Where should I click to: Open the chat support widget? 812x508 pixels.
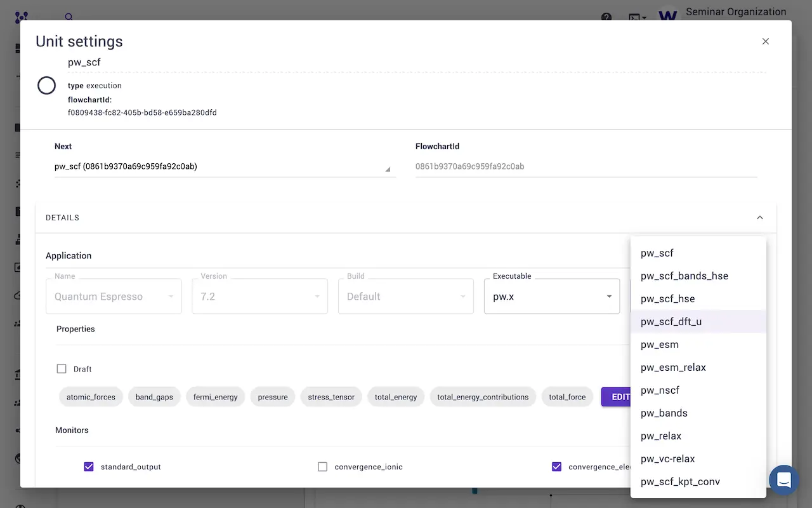coord(783,480)
